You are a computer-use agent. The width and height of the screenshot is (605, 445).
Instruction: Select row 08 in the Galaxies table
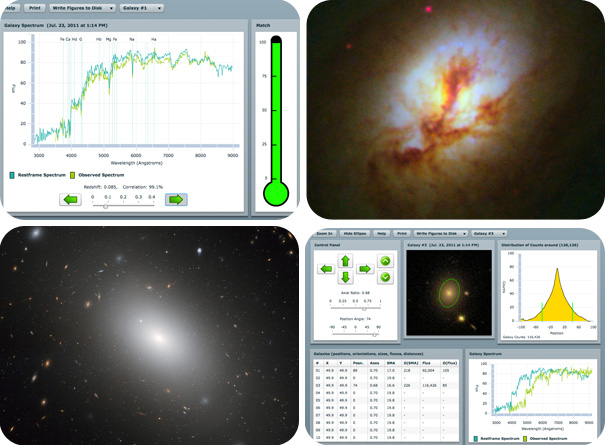386,423
